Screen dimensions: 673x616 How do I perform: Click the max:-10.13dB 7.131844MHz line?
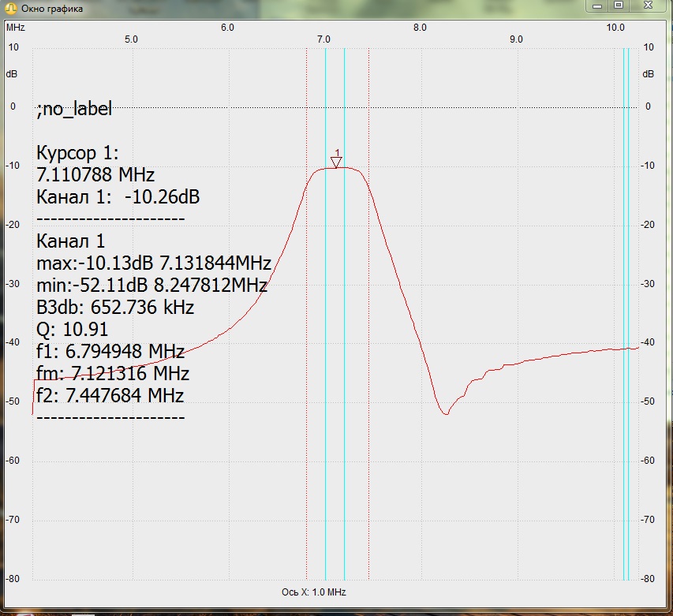(154, 263)
